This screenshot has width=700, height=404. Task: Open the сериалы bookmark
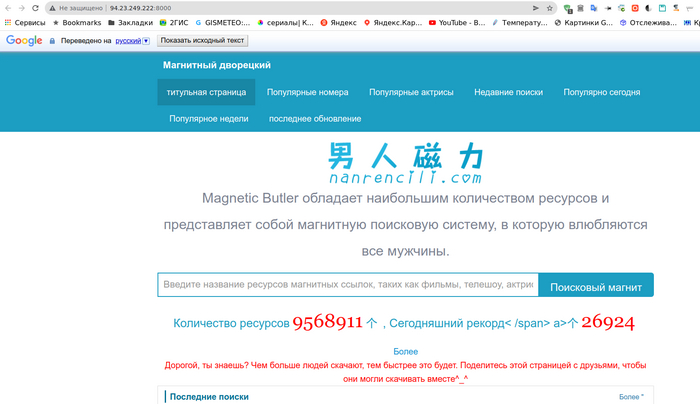(x=286, y=22)
